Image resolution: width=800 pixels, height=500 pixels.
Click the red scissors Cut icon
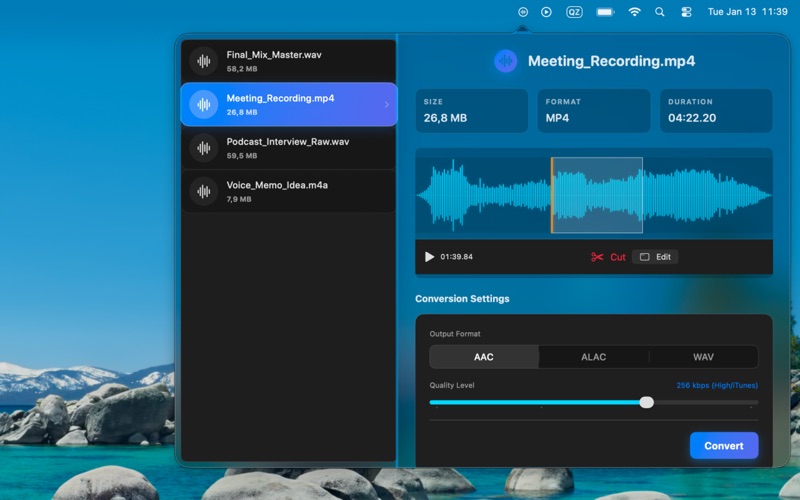tap(597, 257)
